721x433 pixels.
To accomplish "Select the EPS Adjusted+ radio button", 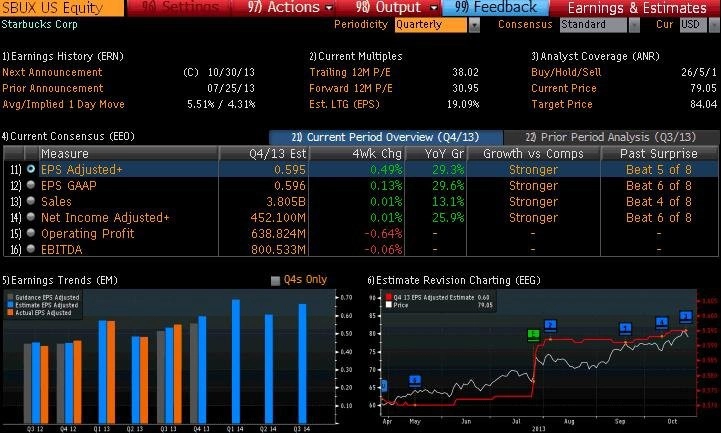I will click(31, 169).
